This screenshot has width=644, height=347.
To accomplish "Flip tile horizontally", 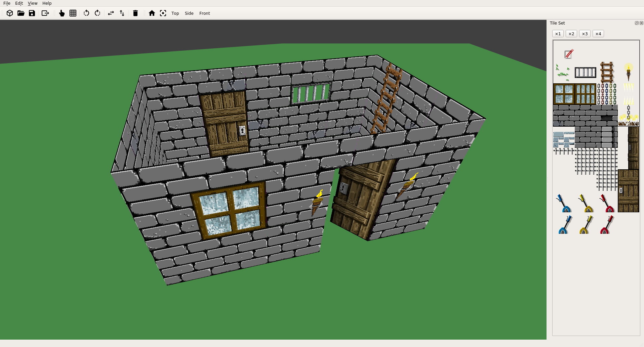I will [111, 13].
